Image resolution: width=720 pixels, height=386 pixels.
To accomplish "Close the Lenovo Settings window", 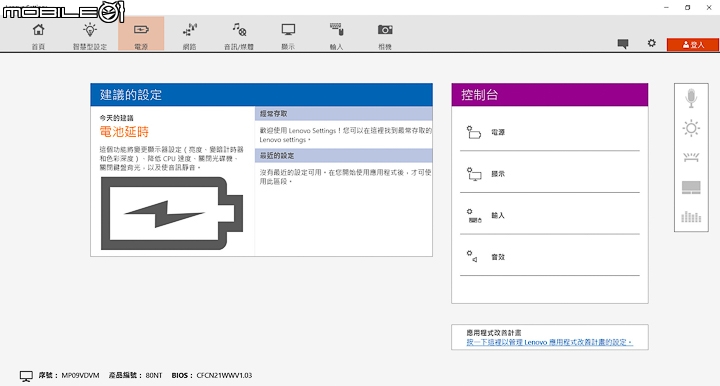I will click(709, 7).
